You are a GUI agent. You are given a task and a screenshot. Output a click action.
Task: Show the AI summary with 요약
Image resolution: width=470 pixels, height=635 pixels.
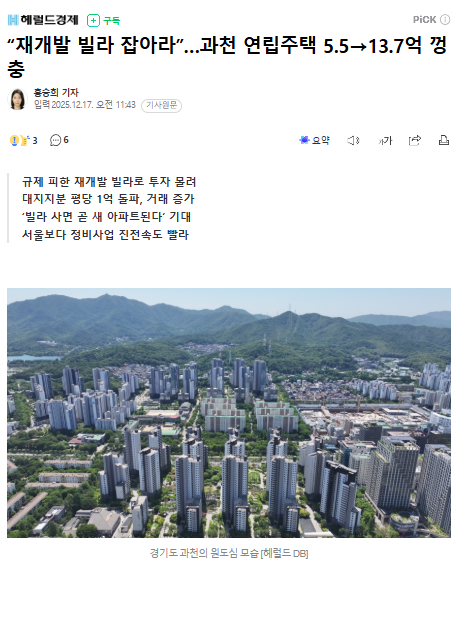(314, 140)
